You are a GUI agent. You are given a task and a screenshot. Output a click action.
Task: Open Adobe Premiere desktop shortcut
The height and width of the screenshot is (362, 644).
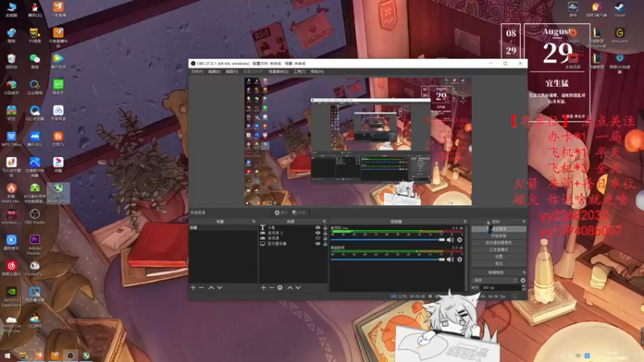click(x=35, y=245)
